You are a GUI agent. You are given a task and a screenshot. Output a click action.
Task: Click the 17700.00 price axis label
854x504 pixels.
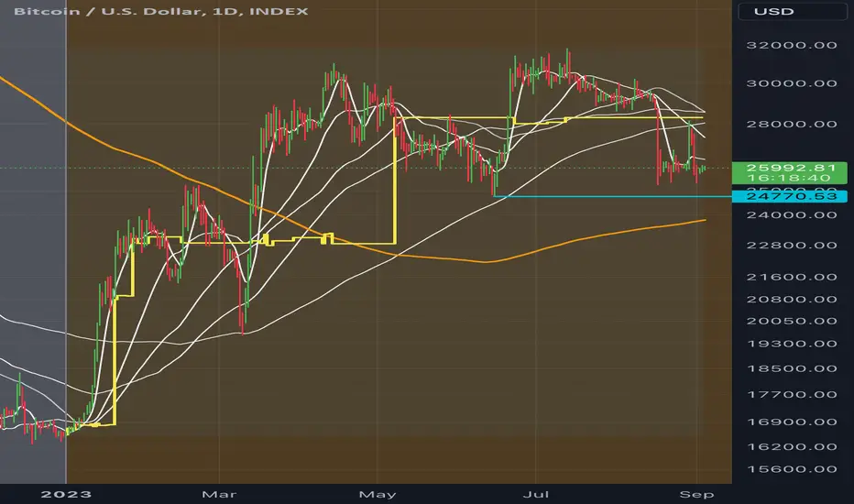pos(792,394)
